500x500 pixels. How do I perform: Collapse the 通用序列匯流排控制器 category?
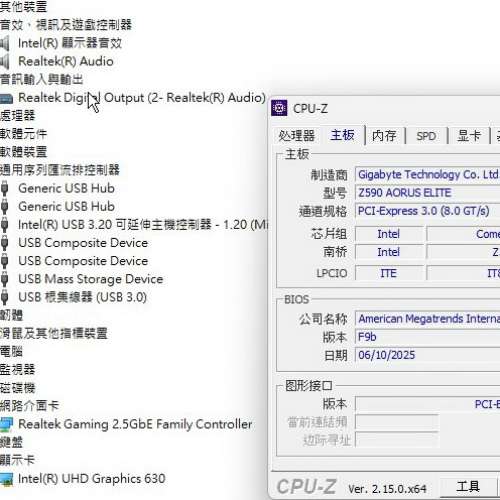point(60,170)
